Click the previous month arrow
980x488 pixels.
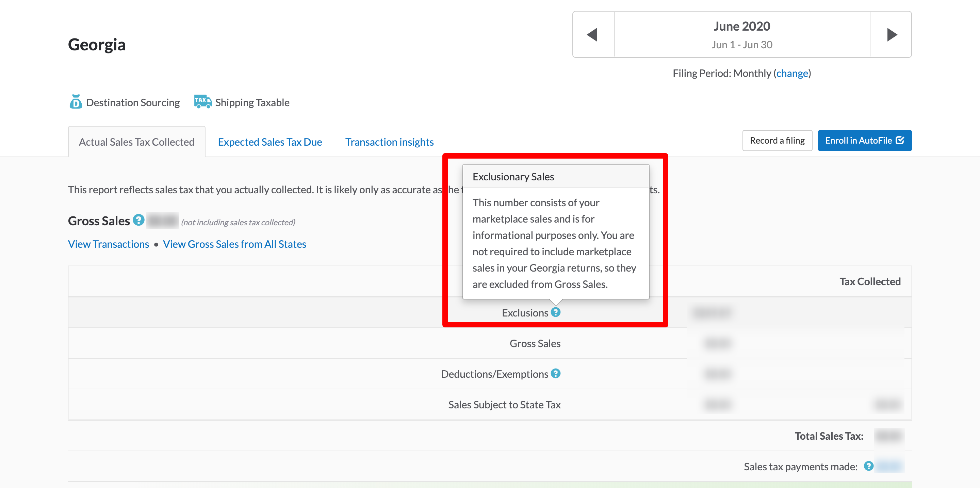pyautogui.click(x=592, y=35)
